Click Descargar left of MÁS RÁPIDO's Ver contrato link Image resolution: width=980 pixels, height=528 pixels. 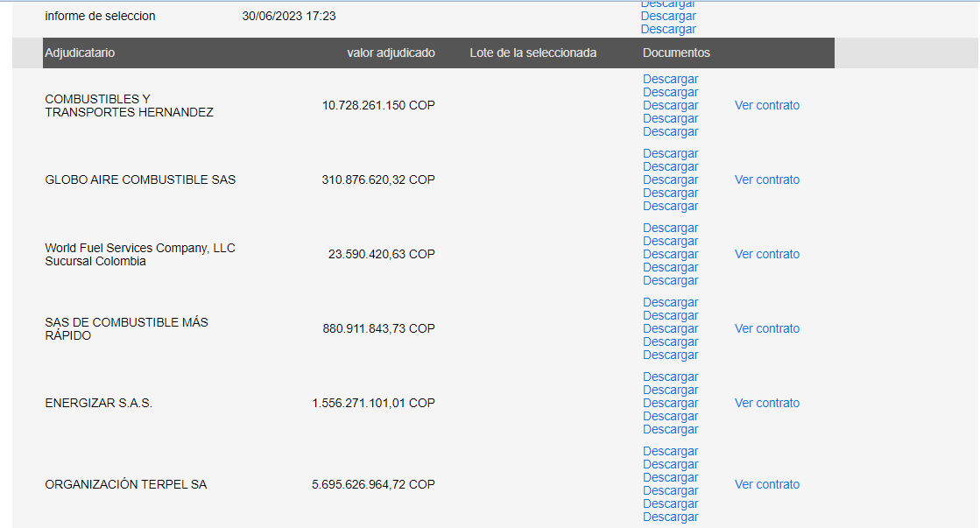coord(670,328)
